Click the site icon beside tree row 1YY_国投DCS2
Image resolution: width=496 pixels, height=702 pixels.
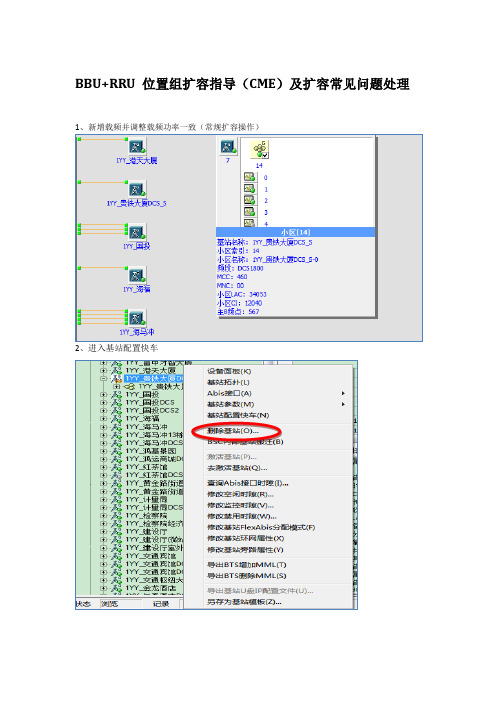tap(116, 411)
